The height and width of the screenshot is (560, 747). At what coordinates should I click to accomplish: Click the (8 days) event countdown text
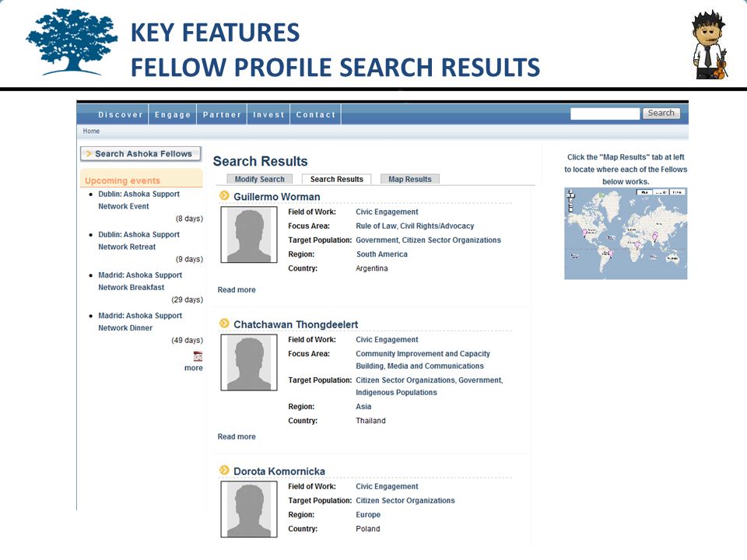coord(189,219)
